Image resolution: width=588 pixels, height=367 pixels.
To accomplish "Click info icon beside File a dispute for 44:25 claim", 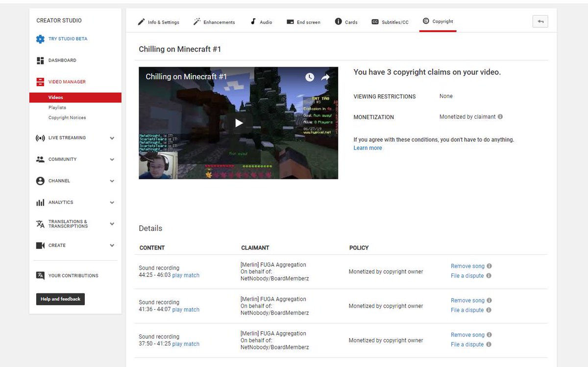I will pos(489,275).
